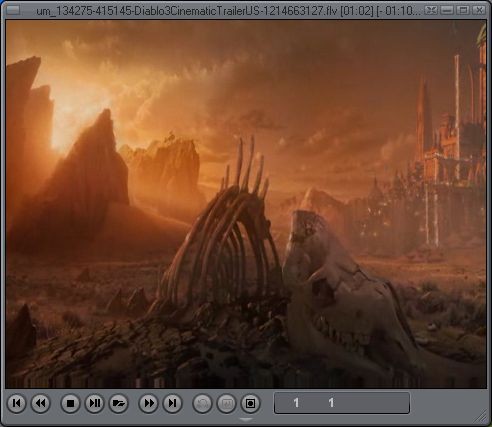Minimize the player window

(x=447, y=10)
